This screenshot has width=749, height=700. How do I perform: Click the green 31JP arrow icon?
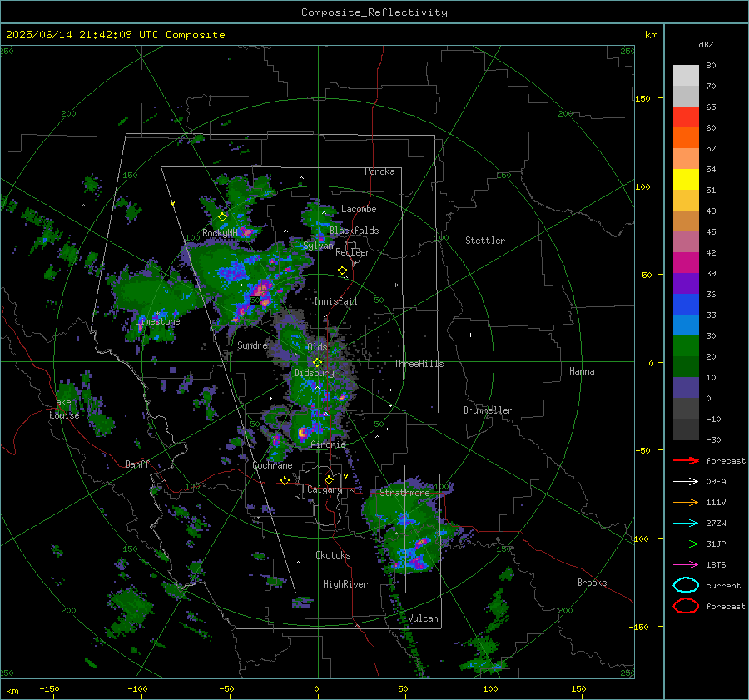tap(686, 544)
